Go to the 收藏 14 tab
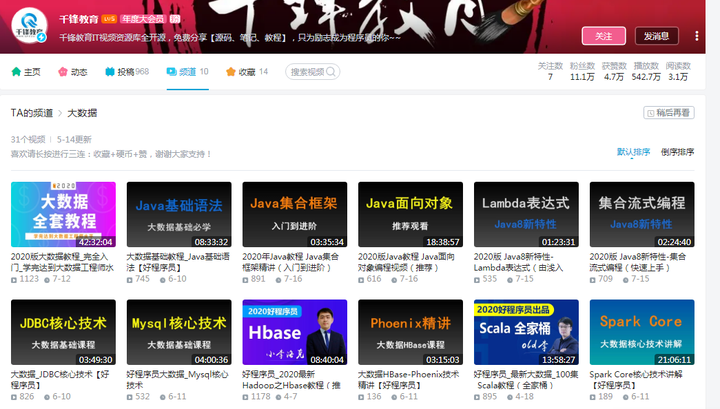 (247, 72)
